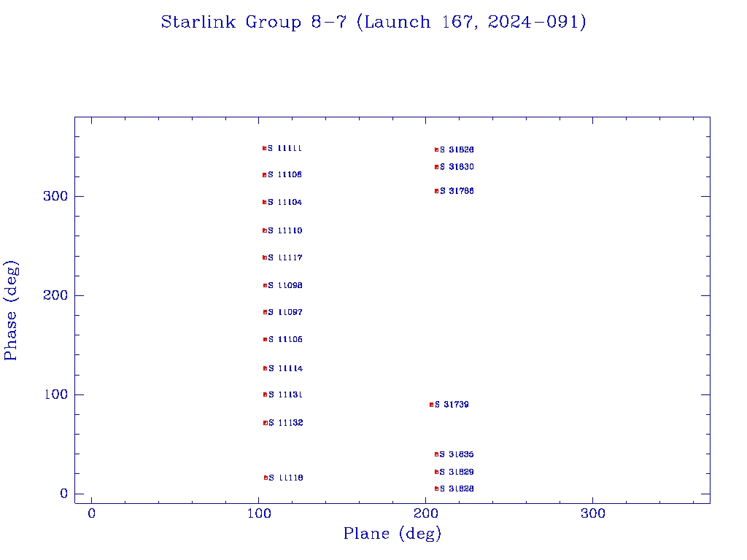Select the red marker for S 11111
The height and width of the screenshot is (560, 747).
pos(264,149)
